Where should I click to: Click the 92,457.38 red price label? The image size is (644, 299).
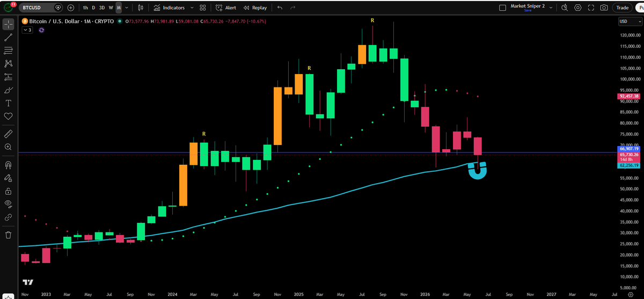629,97
